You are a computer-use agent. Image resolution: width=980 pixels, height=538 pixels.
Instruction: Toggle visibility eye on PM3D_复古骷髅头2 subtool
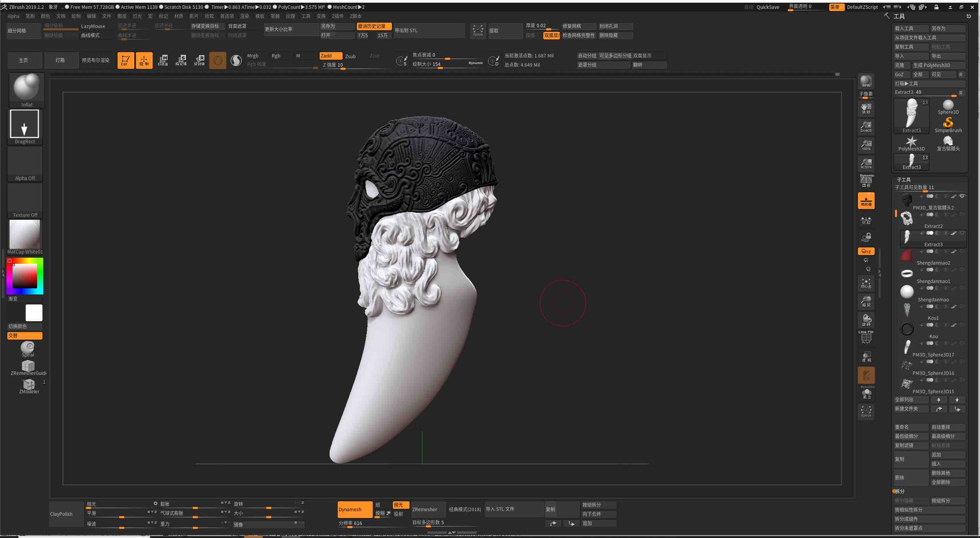962,196
